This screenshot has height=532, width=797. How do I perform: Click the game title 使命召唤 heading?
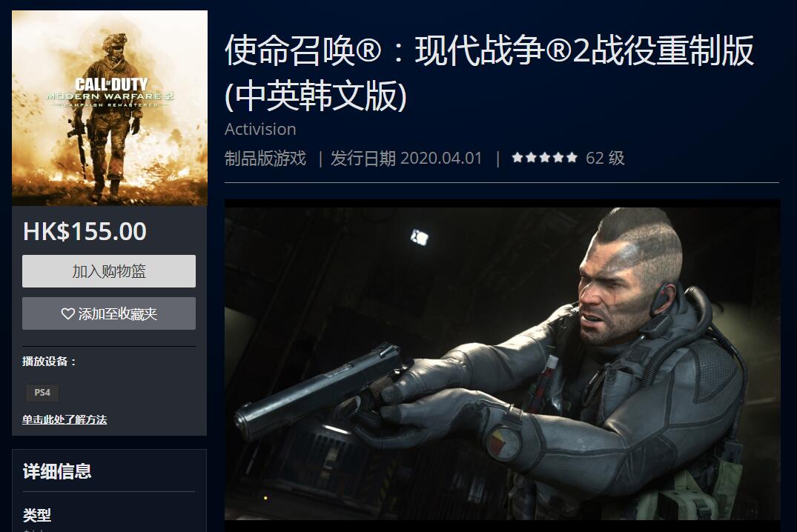coord(489,73)
